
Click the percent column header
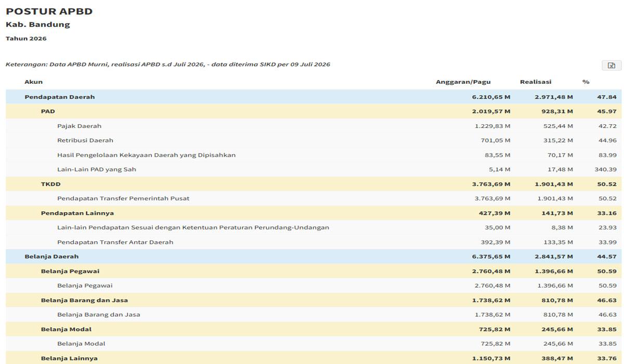586,82
